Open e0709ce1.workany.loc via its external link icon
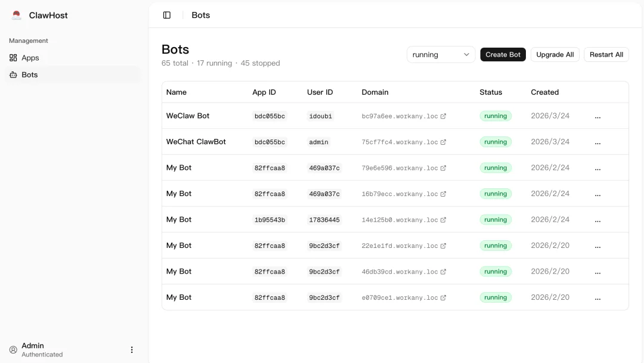 coord(443,297)
